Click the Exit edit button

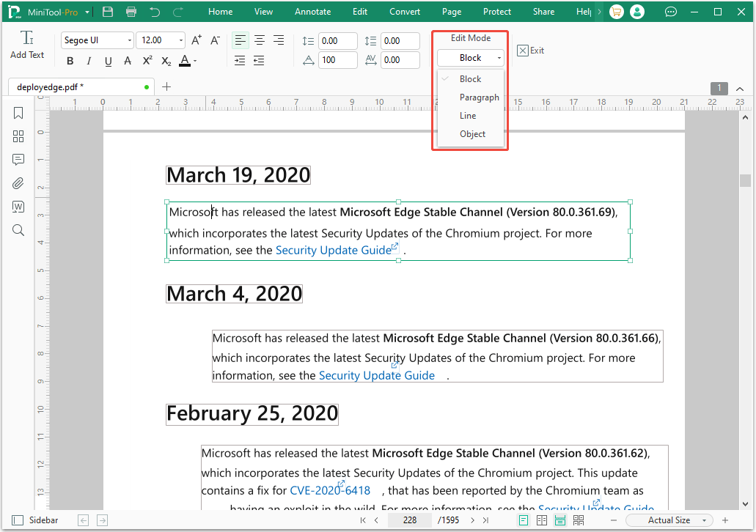click(x=530, y=50)
